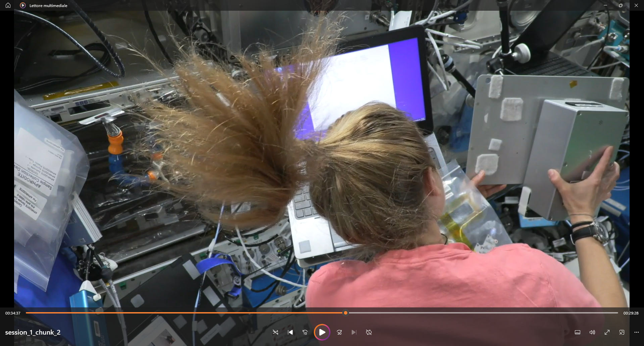Toggle shuffle mode
Viewport: 644px width, 346px height.
275,332
